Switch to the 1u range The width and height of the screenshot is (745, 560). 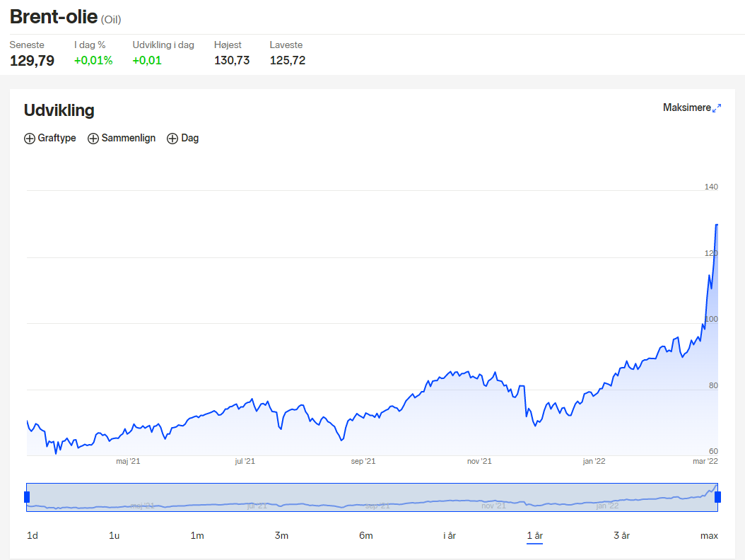tap(114, 536)
